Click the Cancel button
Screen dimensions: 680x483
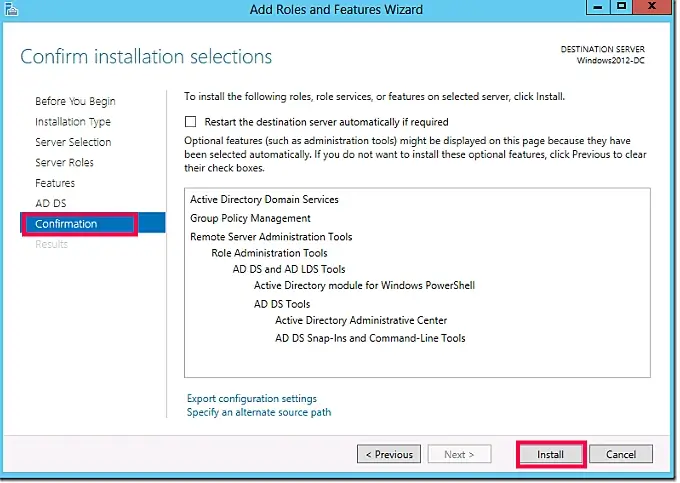[x=621, y=454]
